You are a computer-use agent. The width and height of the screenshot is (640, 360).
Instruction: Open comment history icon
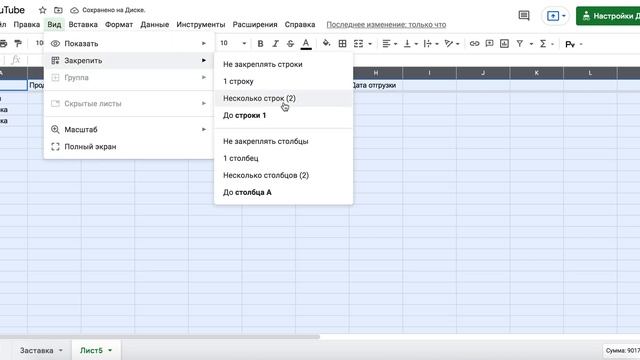[524, 16]
